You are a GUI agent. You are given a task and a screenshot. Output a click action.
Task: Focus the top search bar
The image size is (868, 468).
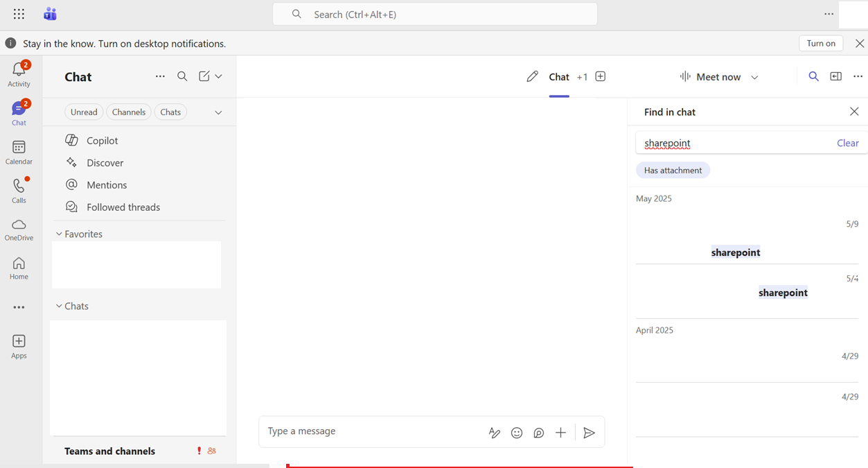(x=435, y=14)
